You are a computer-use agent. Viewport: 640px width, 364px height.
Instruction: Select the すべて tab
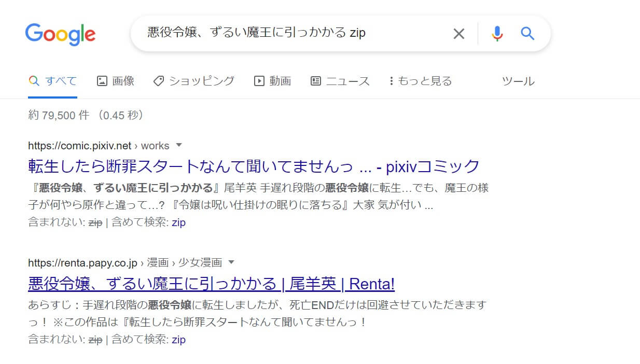click(53, 81)
